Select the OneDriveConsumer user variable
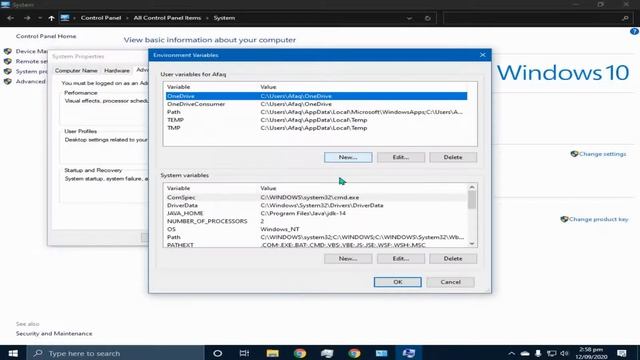The image size is (640, 360). [x=316, y=104]
